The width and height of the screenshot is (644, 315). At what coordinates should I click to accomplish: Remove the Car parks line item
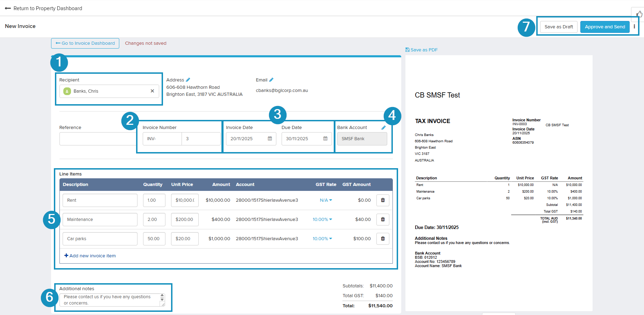(383, 239)
